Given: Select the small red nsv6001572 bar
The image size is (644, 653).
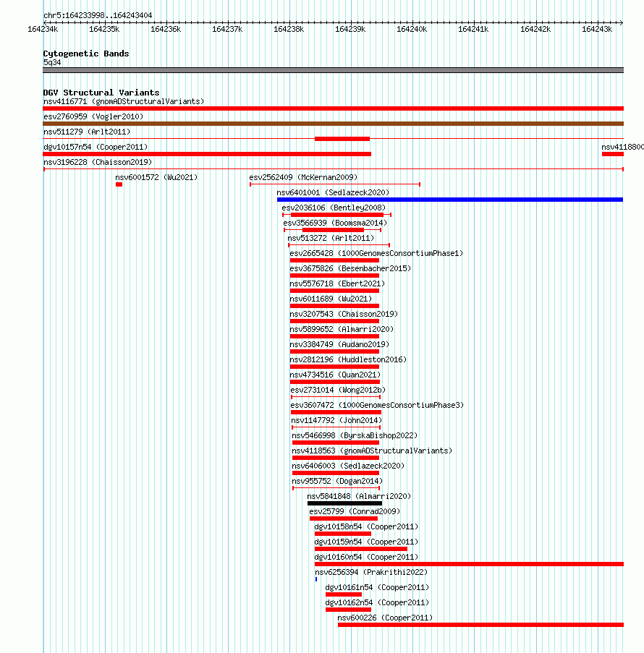Looking at the screenshot, I should [119, 184].
